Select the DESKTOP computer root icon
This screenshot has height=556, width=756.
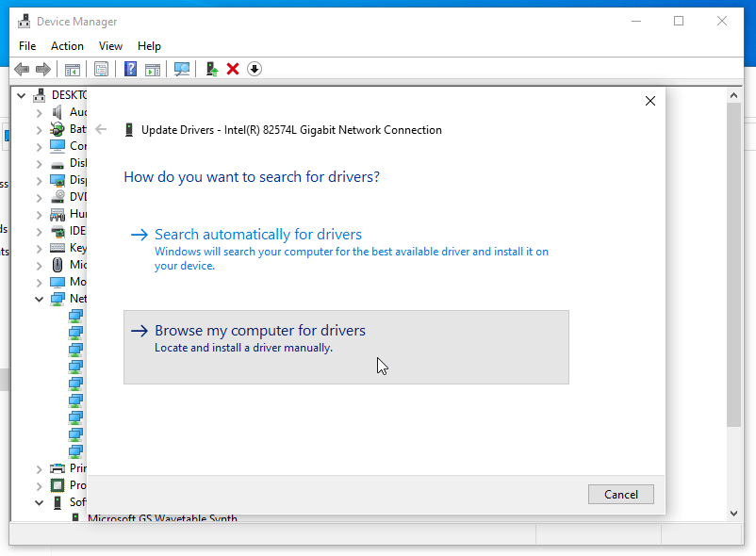40,95
